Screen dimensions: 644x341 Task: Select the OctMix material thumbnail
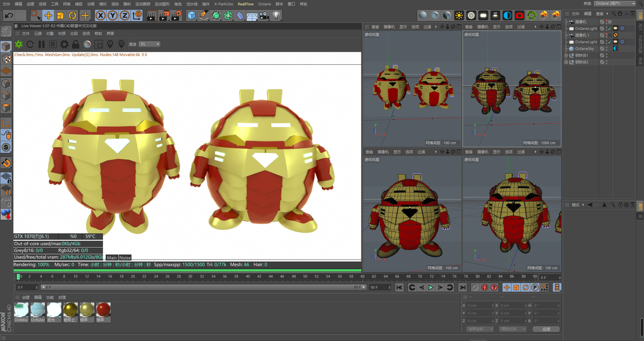click(22, 312)
